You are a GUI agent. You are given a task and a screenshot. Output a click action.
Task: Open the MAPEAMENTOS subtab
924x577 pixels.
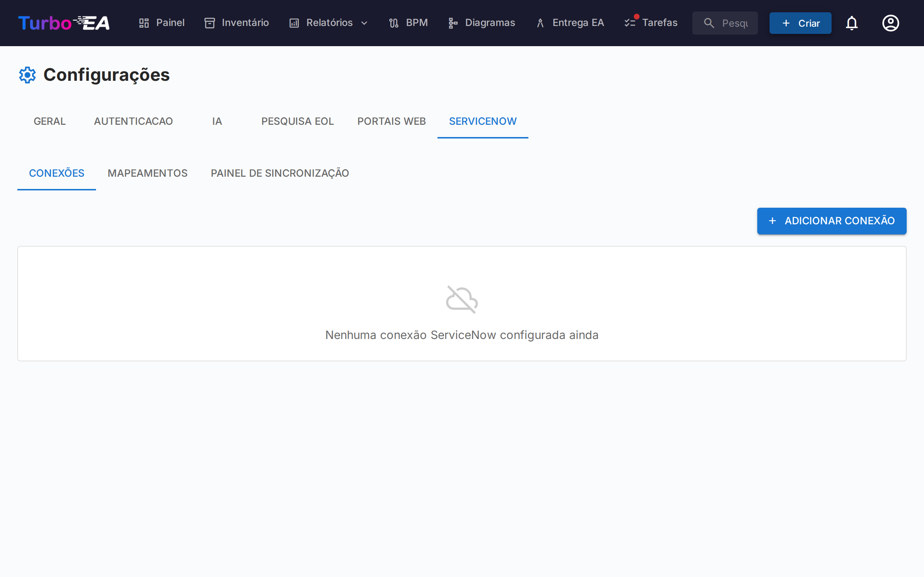coord(147,173)
